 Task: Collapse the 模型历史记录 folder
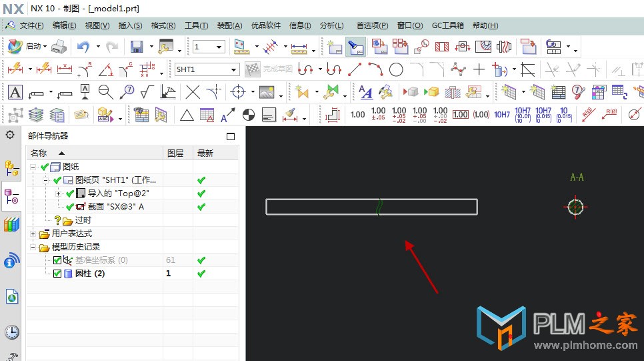(33, 247)
